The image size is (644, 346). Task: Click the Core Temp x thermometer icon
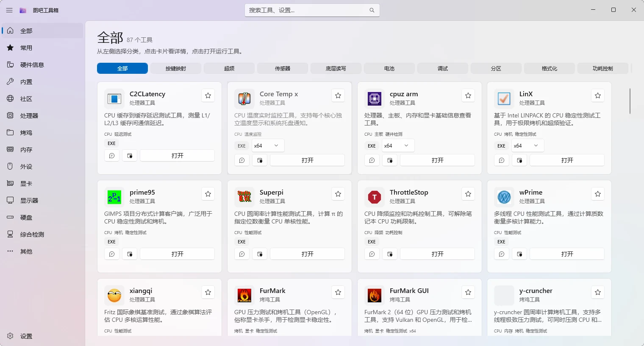tap(244, 99)
